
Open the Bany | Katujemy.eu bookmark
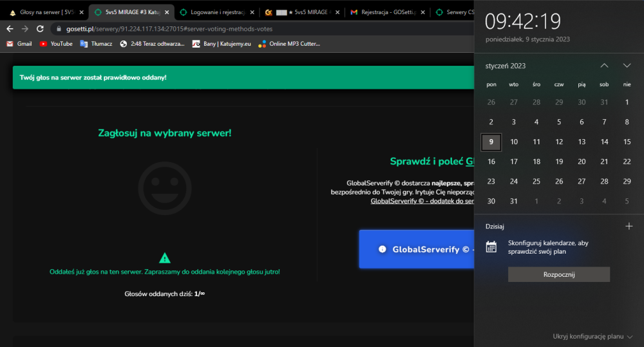[222, 44]
